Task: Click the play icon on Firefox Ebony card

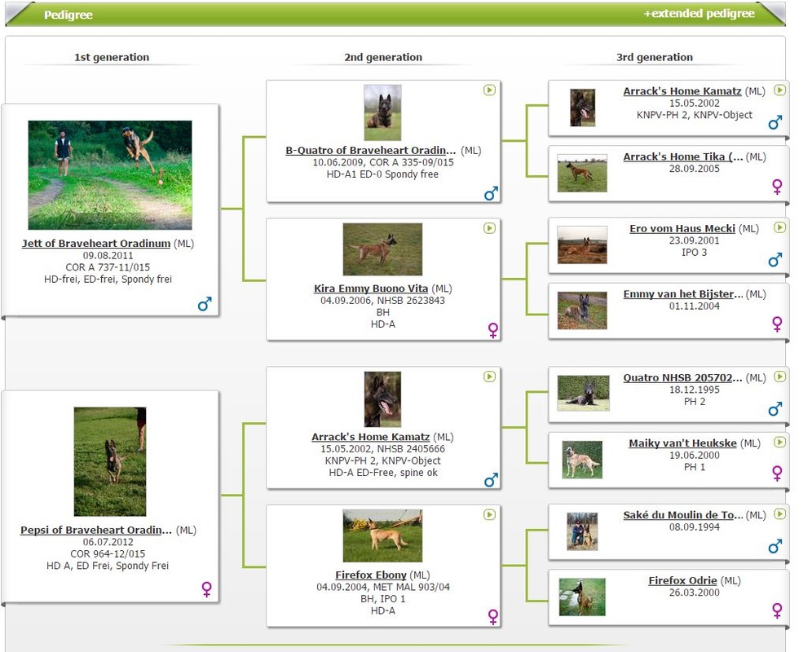Action: coord(489,515)
